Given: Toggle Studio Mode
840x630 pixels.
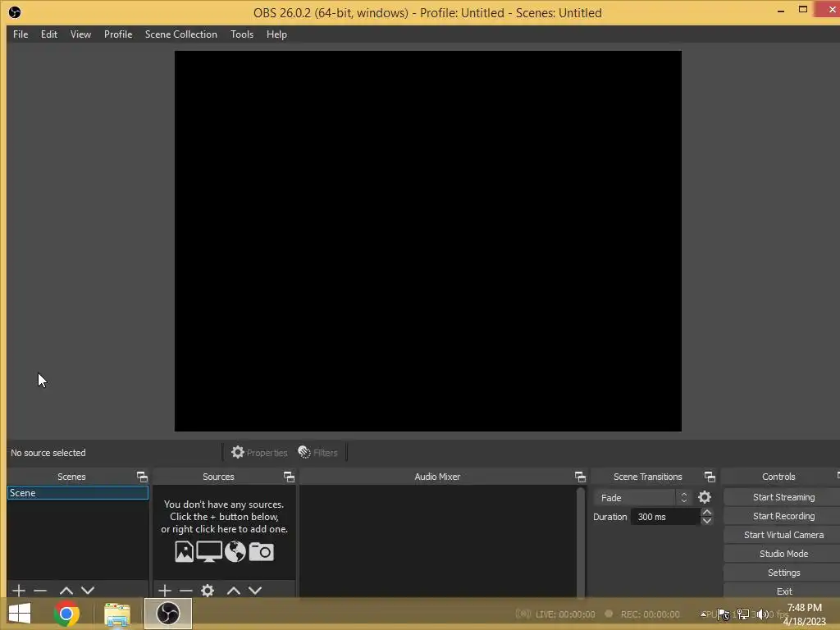Looking at the screenshot, I should (783, 554).
